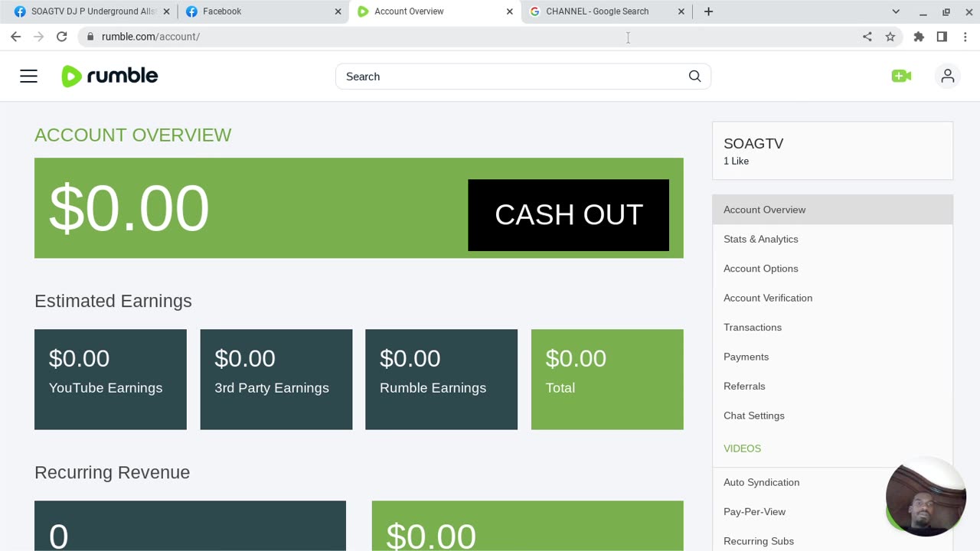The width and height of the screenshot is (980, 551).
Task: Switch to the Facebook tab
Action: [263, 11]
